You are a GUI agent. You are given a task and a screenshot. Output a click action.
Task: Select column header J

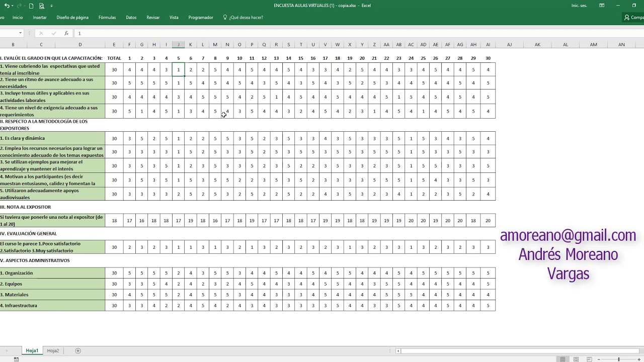click(178, 45)
